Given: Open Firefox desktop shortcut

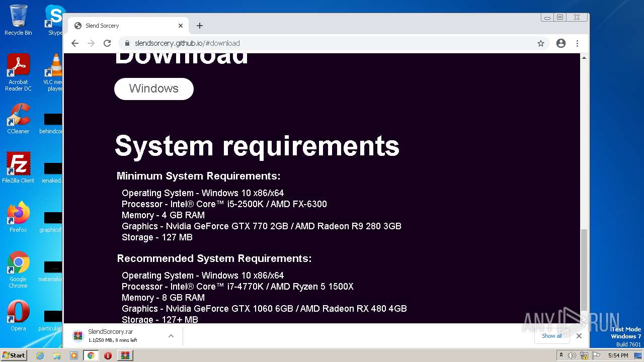Looking at the screenshot, I should coord(18,217).
